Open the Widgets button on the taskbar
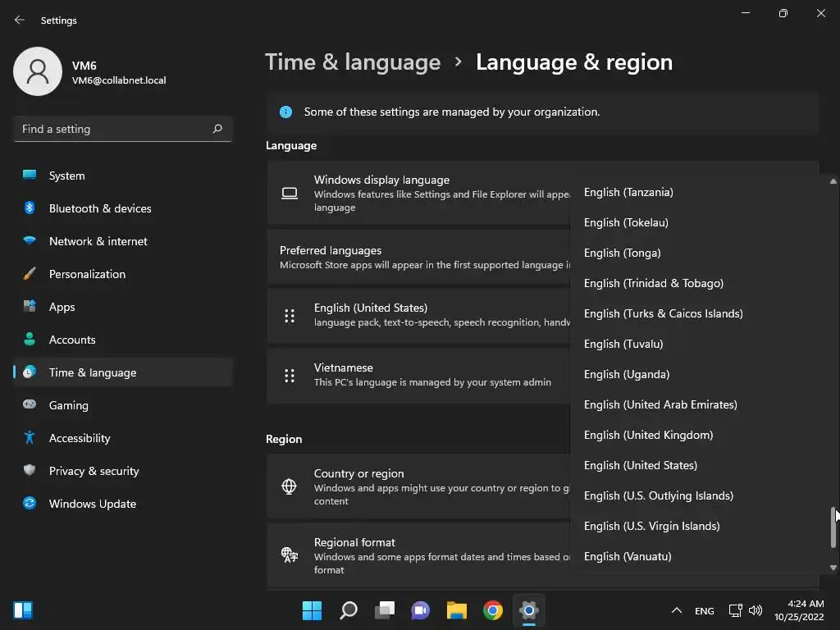The height and width of the screenshot is (630, 840). pyautogui.click(x=23, y=610)
